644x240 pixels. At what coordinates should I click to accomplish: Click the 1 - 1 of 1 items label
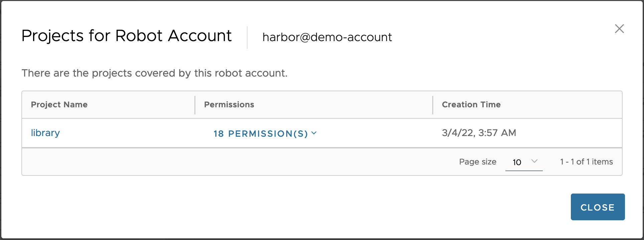click(586, 161)
